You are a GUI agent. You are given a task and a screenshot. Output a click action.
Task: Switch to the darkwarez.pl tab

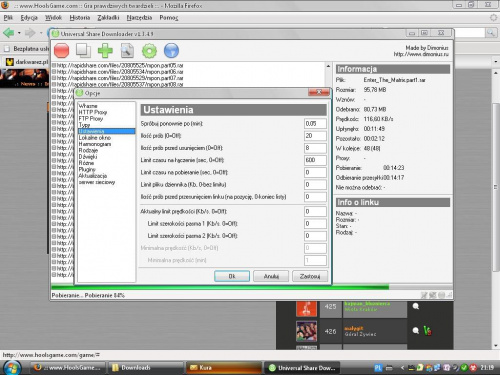[27, 62]
